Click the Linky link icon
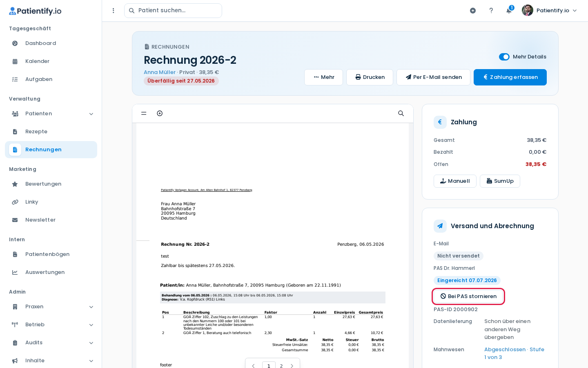The height and width of the screenshot is (368, 588). click(x=15, y=202)
